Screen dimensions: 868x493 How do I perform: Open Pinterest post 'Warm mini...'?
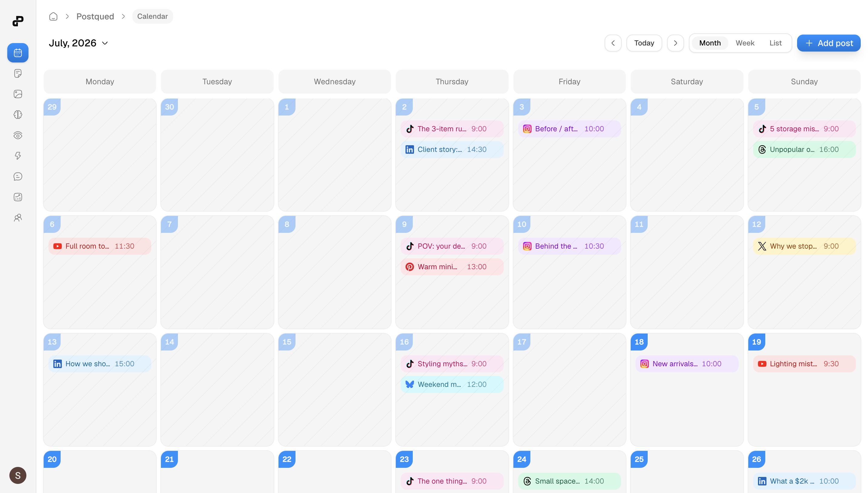coord(452,267)
